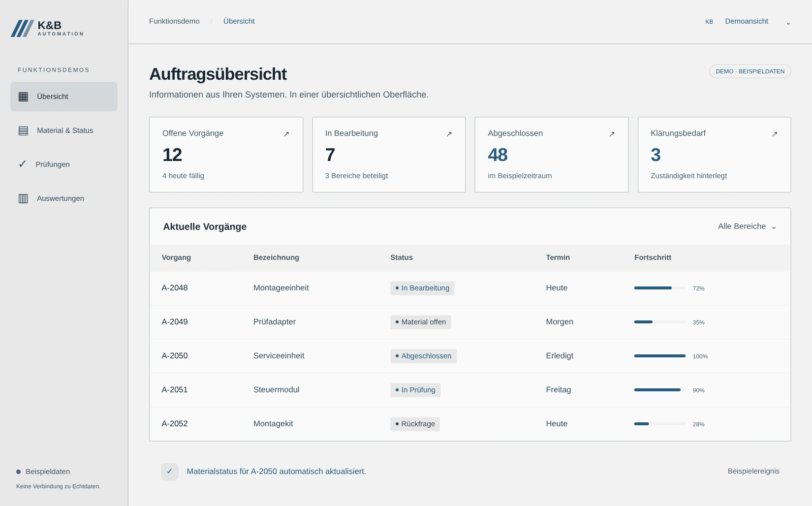Click the Materialstatus für A-2050 notification text
This screenshot has height=506, width=812.
coord(276,472)
